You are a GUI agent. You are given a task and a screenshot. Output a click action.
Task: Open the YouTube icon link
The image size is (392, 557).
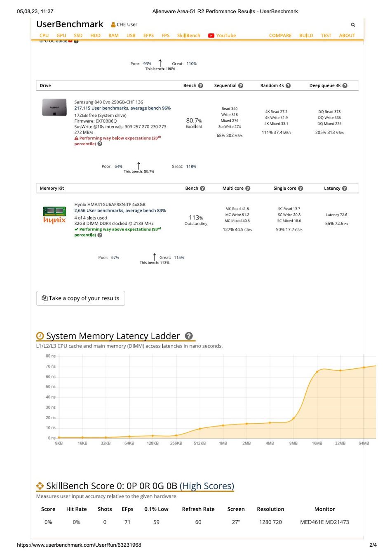coord(211,35)
